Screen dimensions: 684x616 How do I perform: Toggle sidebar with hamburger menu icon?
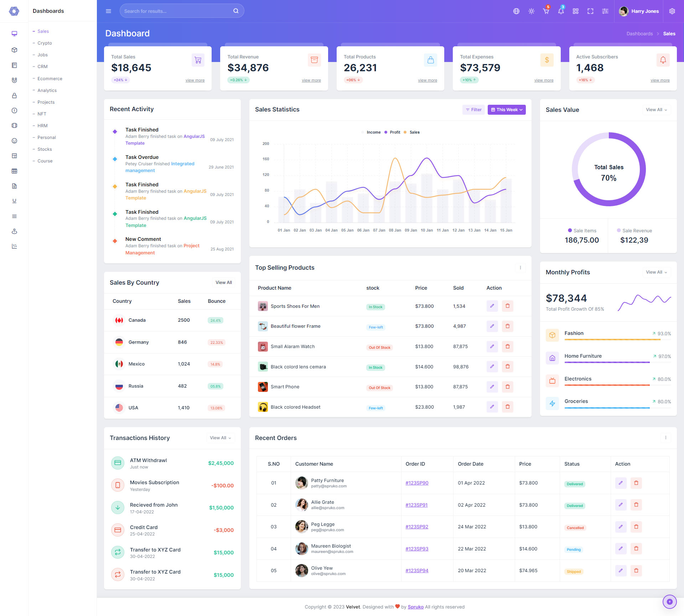108,11
